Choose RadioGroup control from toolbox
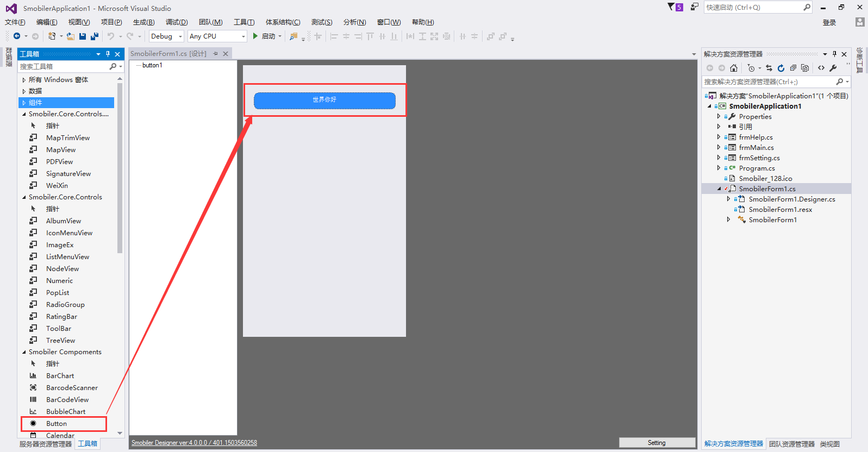Image resolution: width=868 pixels, height=452 pixels. click(66, 305)
